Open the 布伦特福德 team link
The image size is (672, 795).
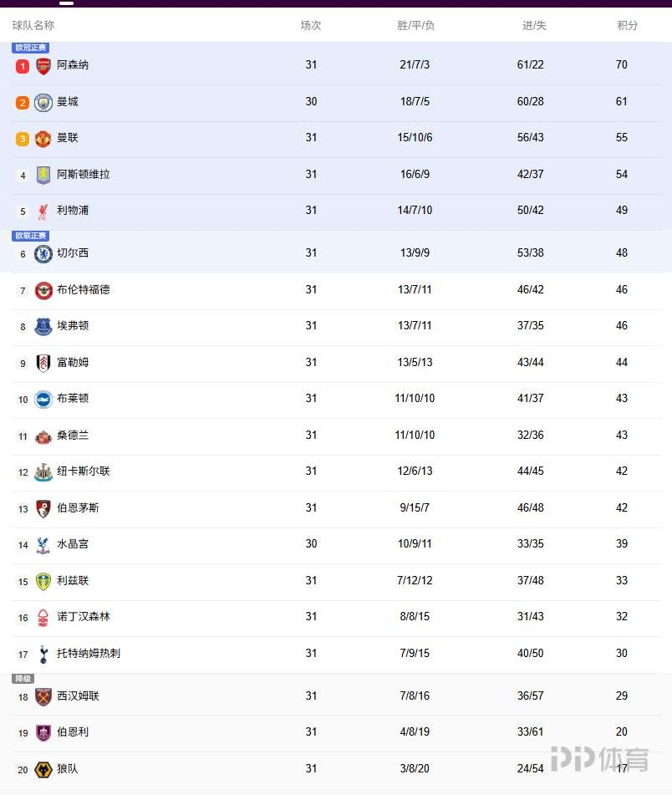(x=84, y=290)
